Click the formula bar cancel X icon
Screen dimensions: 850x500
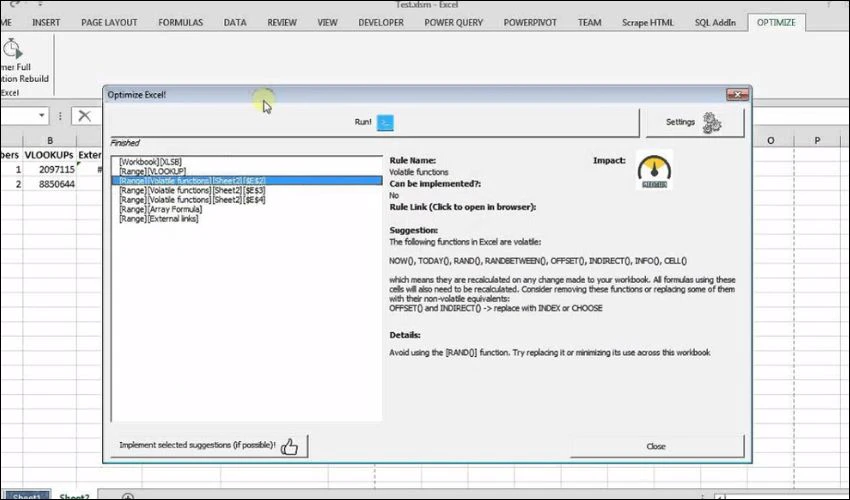click(85, 115)
